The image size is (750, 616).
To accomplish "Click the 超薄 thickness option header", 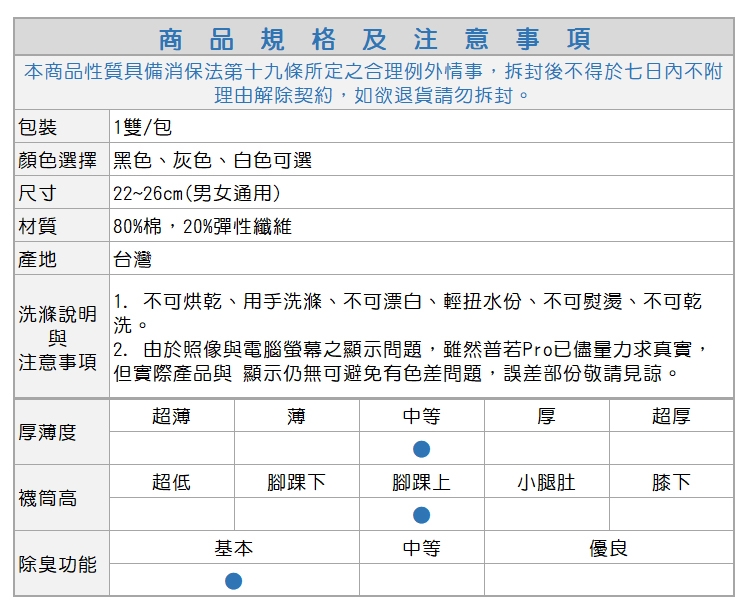I will tap(171, 416).
